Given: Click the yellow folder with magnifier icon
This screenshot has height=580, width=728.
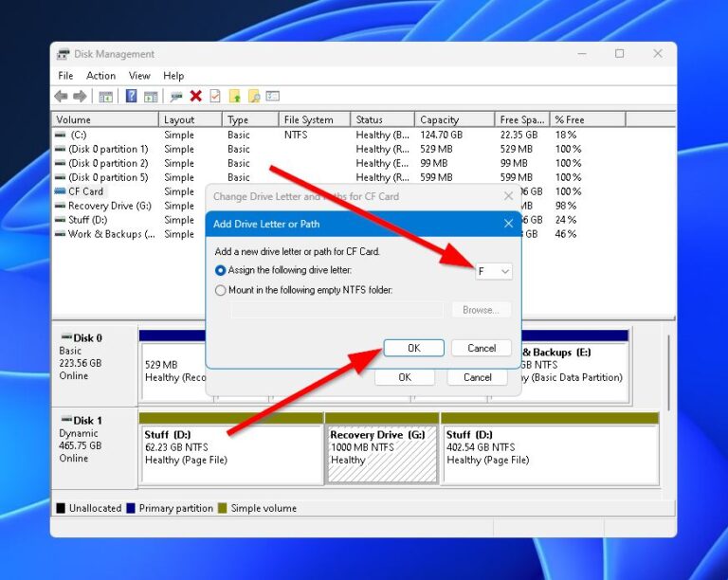Looking at the screenshot, I should tap(254, 97).
